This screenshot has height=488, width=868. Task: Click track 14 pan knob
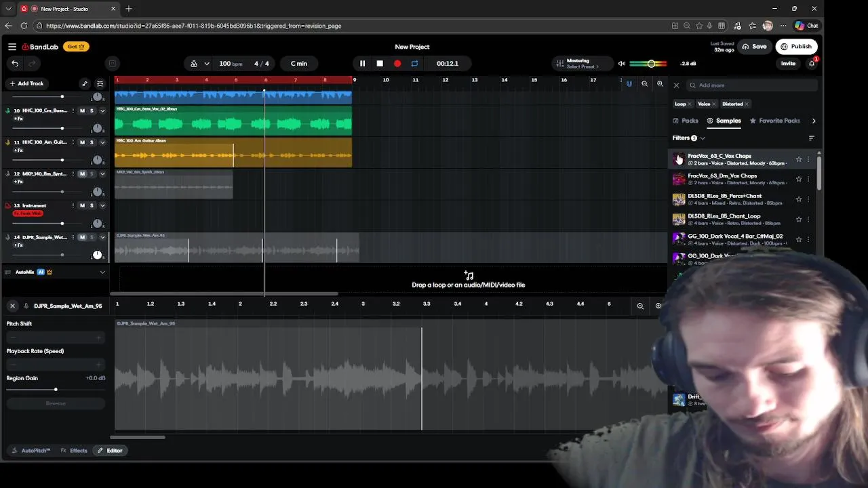point(97,255)
